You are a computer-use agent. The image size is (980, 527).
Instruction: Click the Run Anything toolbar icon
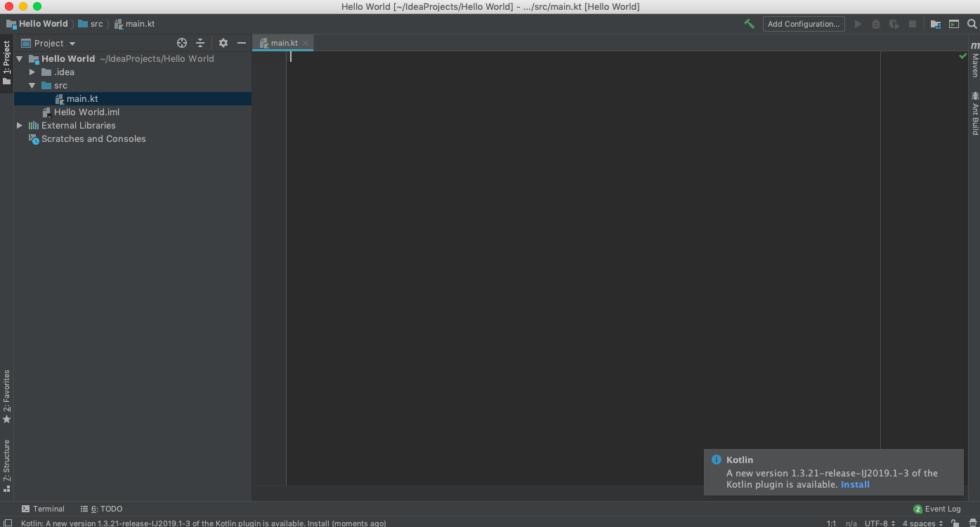(954, 24)
